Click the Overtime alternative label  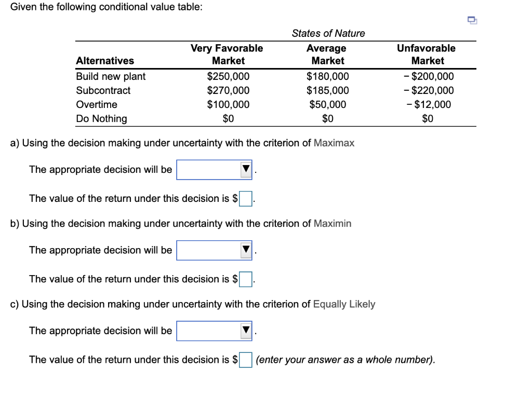tap(97, 104)
